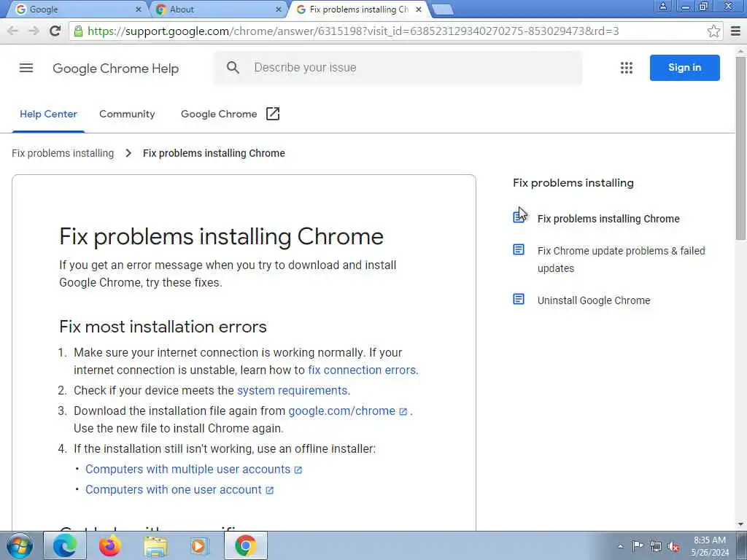Click Chrome icon in taskbar

(x=245, y=545)
